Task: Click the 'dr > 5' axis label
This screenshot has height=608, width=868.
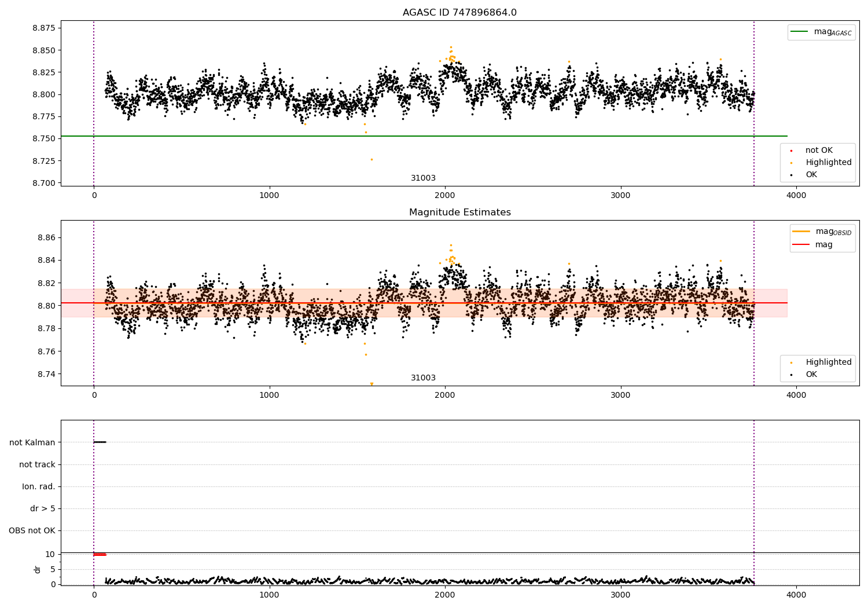Action: click(x=43, y=509)
